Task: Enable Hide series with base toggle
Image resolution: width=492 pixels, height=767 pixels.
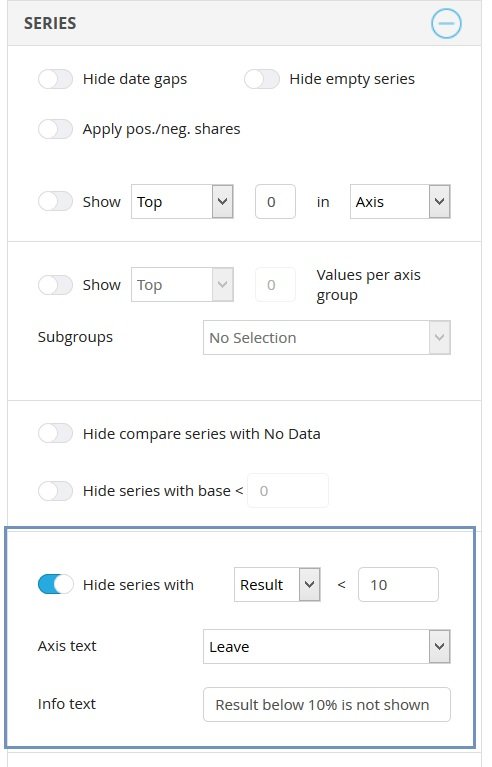Action: coord(56,491)
